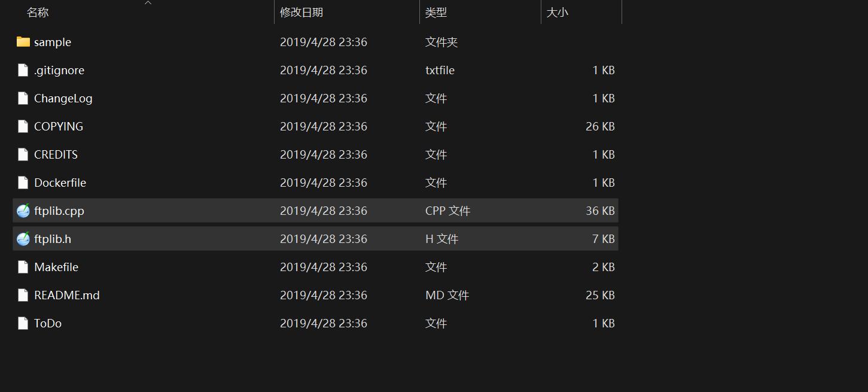Image resolution: width=868 pixels, height=392 pixels.
Task: Click the ToDo file icon
Action: tap(23, 323)
